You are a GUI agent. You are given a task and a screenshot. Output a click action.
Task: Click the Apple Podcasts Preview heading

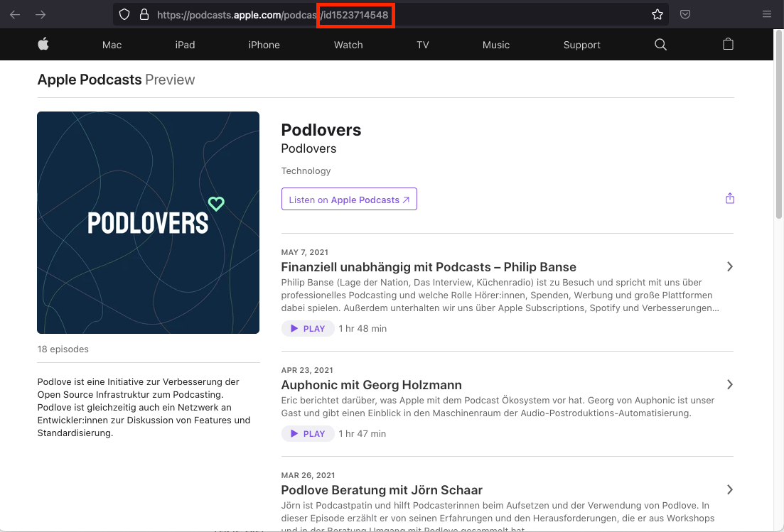click(116, 80)
